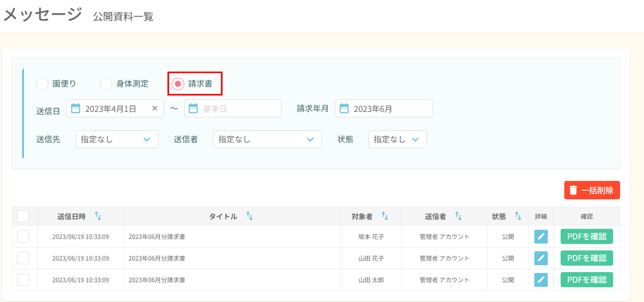
Task: Open the 請求年月 field showing 2023年6月
Action: coord(384,108)
